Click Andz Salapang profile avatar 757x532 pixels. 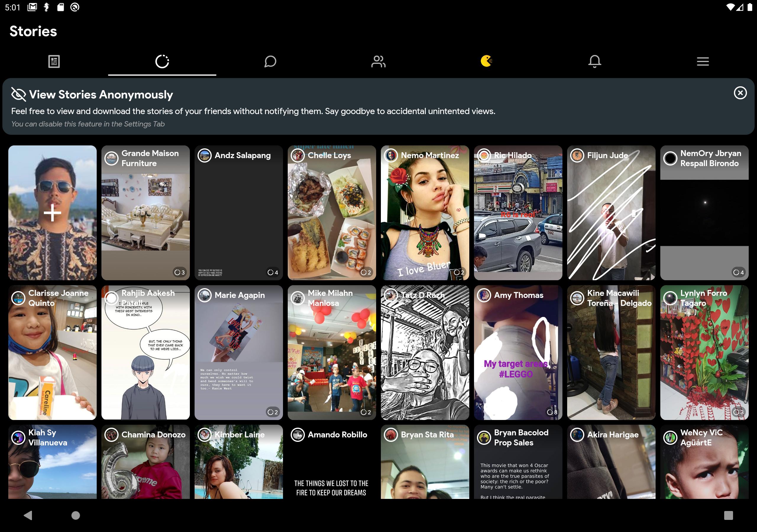(204, 155)
